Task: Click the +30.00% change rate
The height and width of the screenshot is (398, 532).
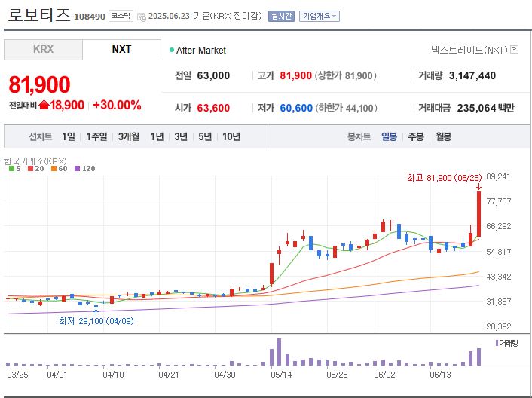Action: click(x=117, y=105)
